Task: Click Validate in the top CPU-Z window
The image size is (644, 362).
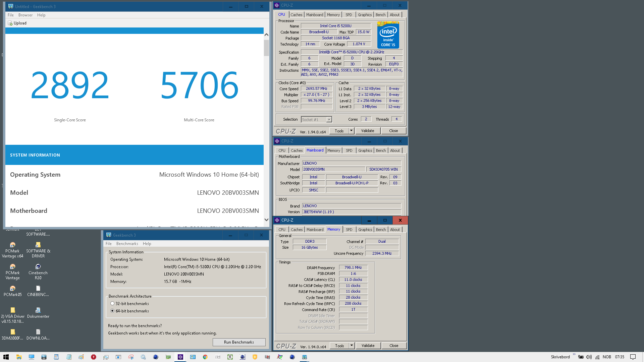Action: tap(368, 131)
